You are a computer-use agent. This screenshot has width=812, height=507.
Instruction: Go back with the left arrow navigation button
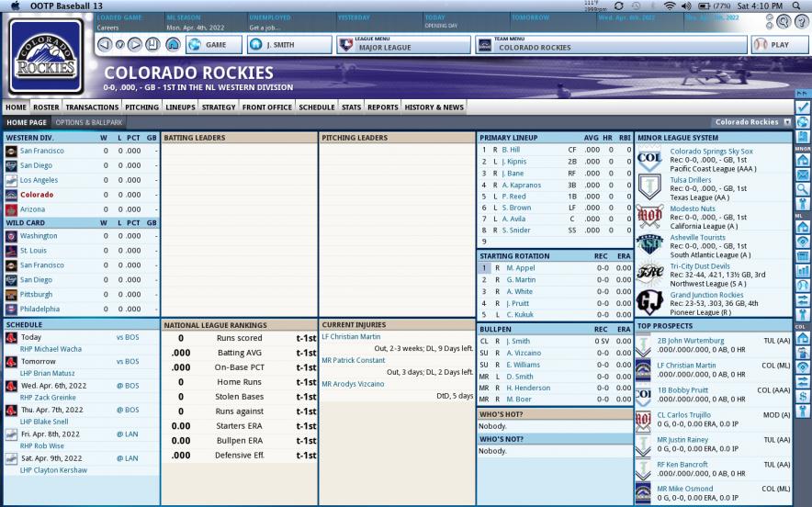(x=105, y=44)
